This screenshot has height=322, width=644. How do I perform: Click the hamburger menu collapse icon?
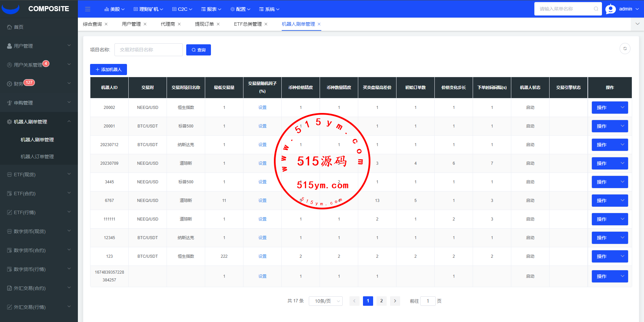click(x=88, y=9)
